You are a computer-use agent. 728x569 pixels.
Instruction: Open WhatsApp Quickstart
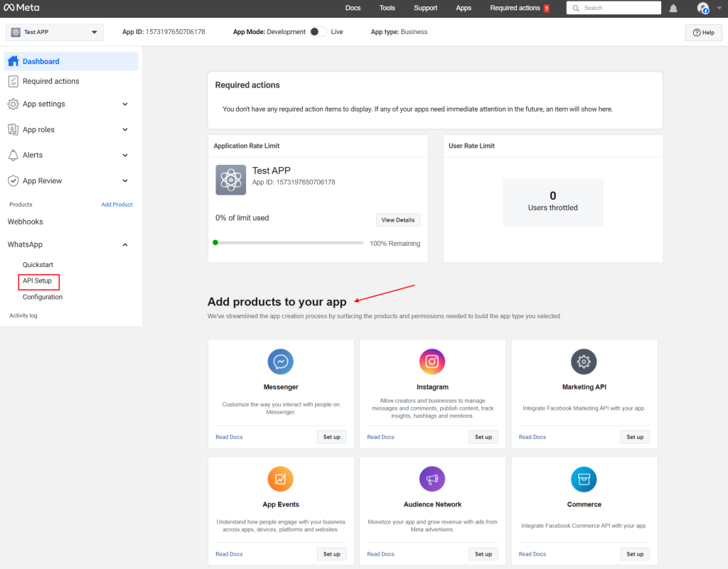(38, 265)
